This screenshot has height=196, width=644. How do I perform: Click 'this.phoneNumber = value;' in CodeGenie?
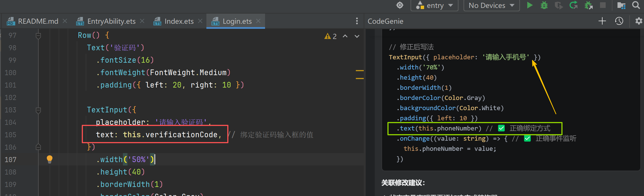[450, 149]
